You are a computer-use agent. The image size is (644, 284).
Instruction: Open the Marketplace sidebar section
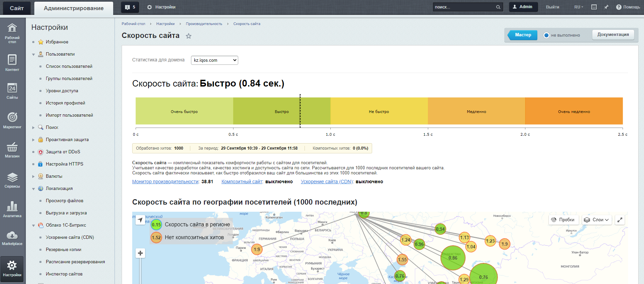coord(12,238)
